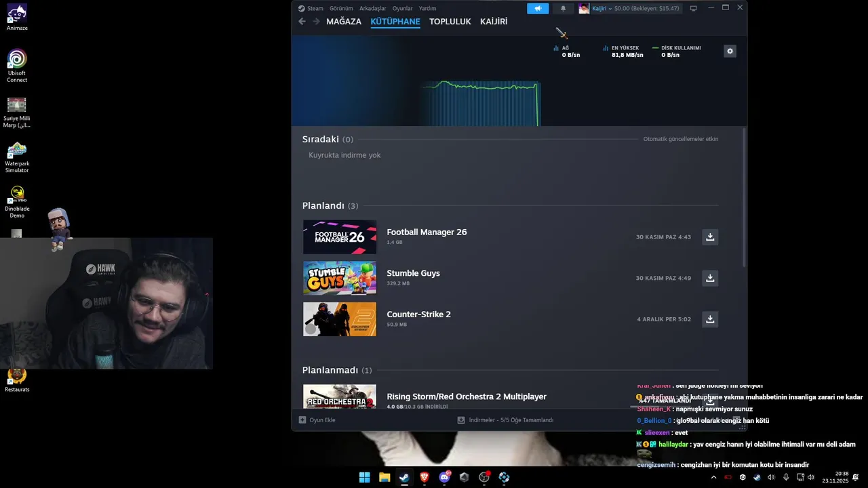Open Restaurats desktop shortcut

tap(17, 380)
